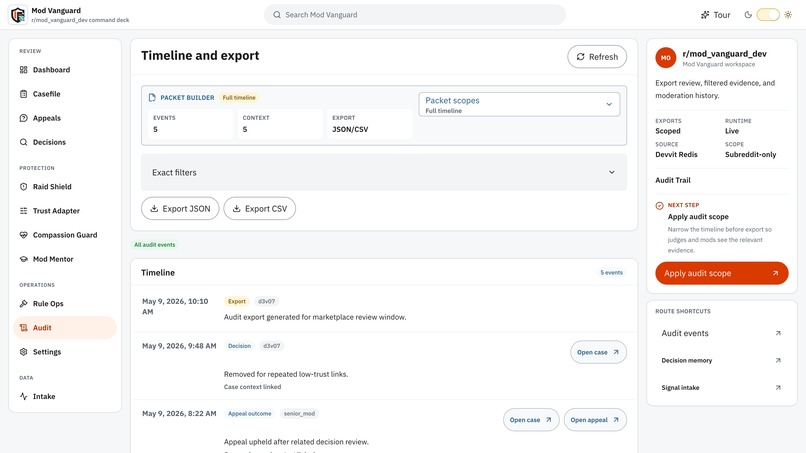The width and height of the screenshot is (806, 453).
Task: Refresh the timeline
Action: pos(597,57)
